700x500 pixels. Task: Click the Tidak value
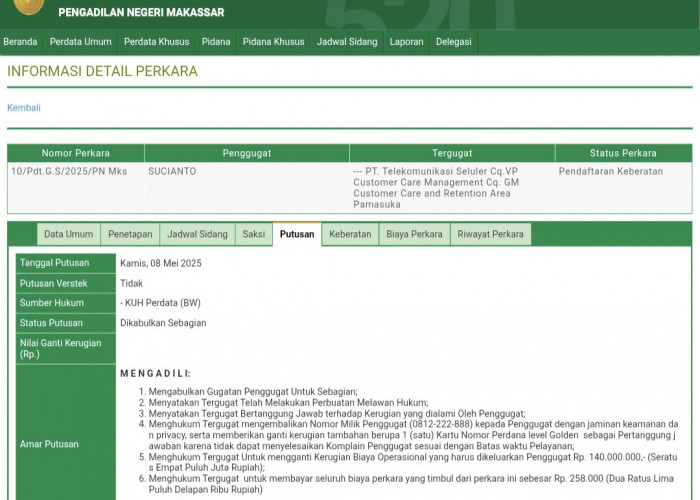[x=131, y=283]
